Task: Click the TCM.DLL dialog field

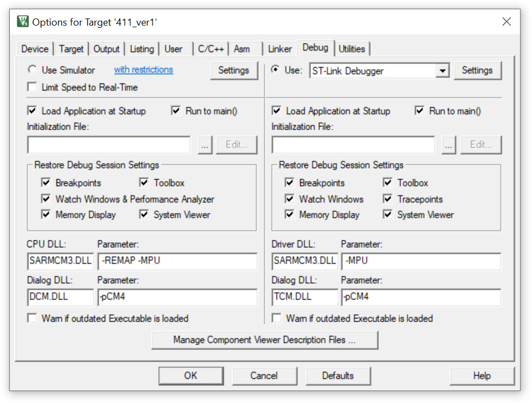Action: tap(305, 297)
